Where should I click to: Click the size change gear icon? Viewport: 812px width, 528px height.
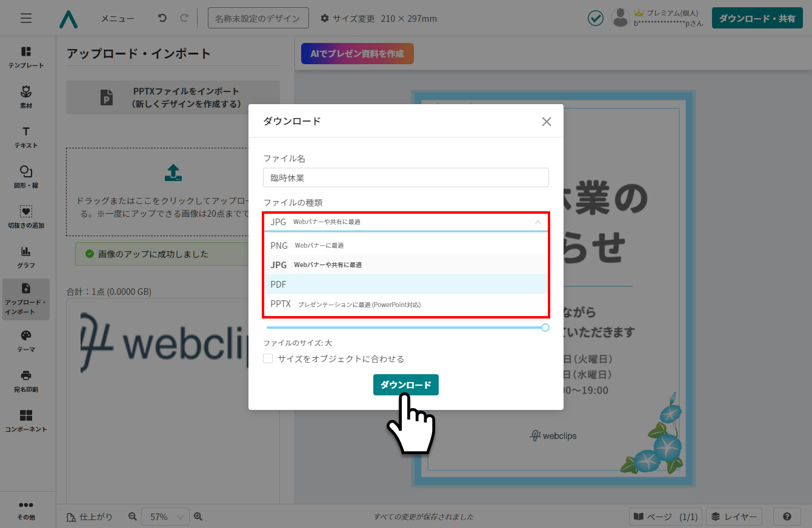tap(325, 19)
